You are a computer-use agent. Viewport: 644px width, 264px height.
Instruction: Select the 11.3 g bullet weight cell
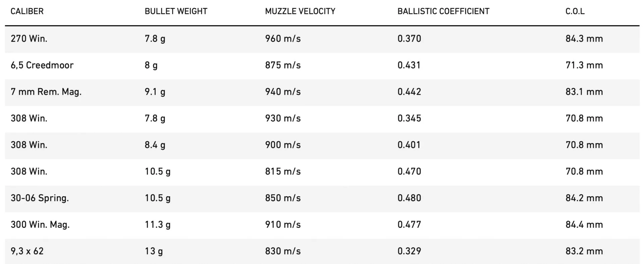(157, 224)
